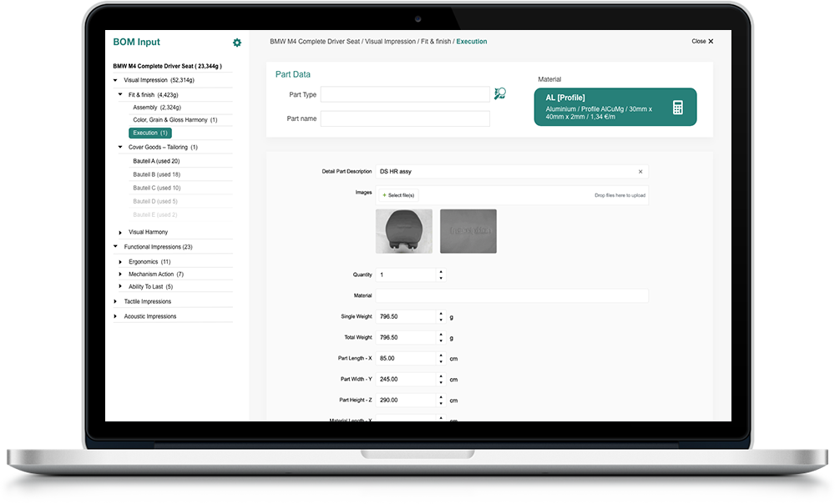This screenshot has width=835, height=504.
Task: Decrease Part Height - Z value
Action: point(441,403)
